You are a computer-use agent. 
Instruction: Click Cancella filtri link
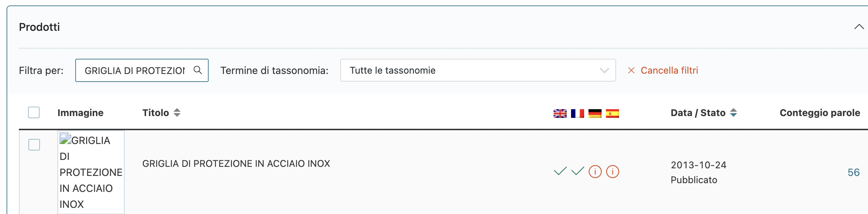[x=669, y=70]
